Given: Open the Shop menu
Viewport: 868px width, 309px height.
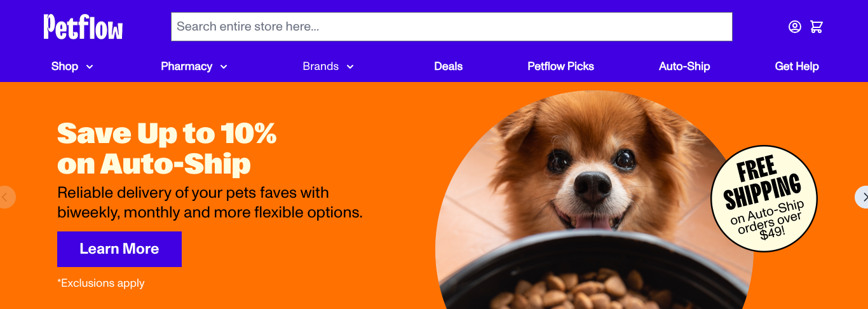Looking at the screenshot, I should point(65,66).
